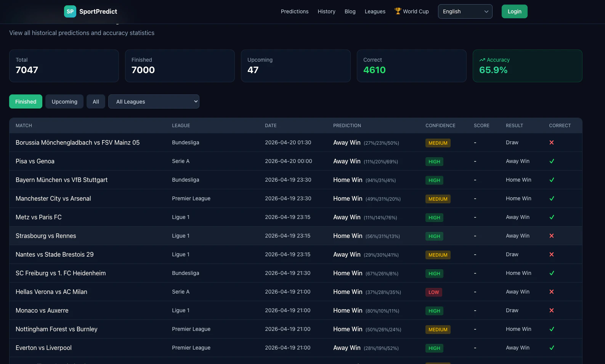Click the Upcoming 47 stat card
This screenshot has height=364, width=605.
pos(296,66)
